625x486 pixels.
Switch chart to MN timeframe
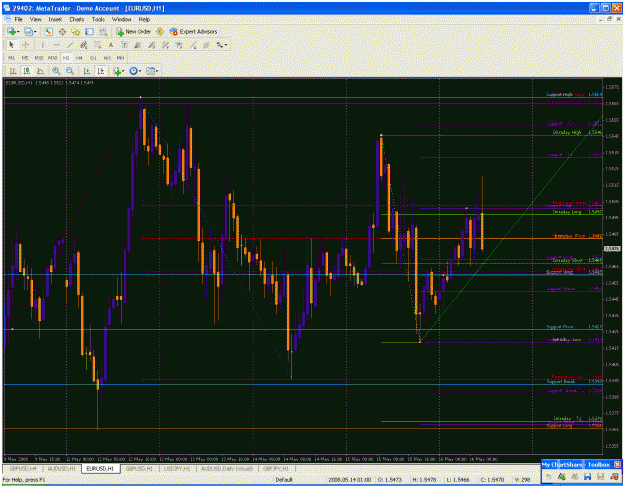[x=120, y=58]
